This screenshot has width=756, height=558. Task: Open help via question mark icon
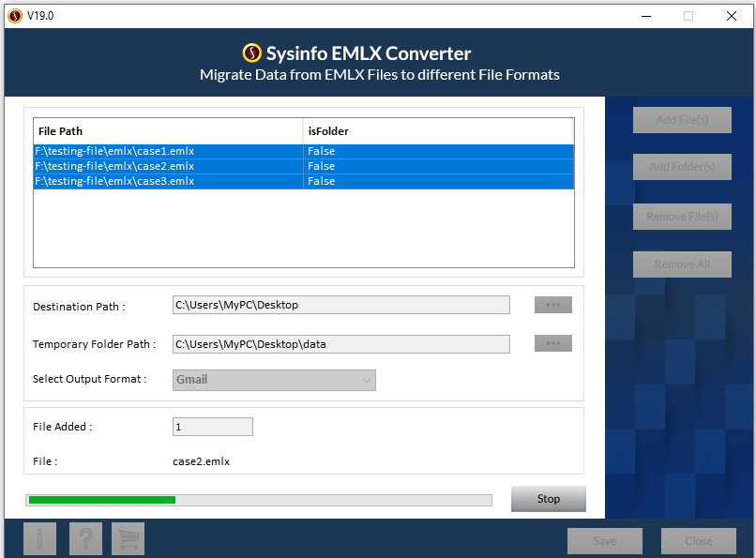(x=84, y=539)
